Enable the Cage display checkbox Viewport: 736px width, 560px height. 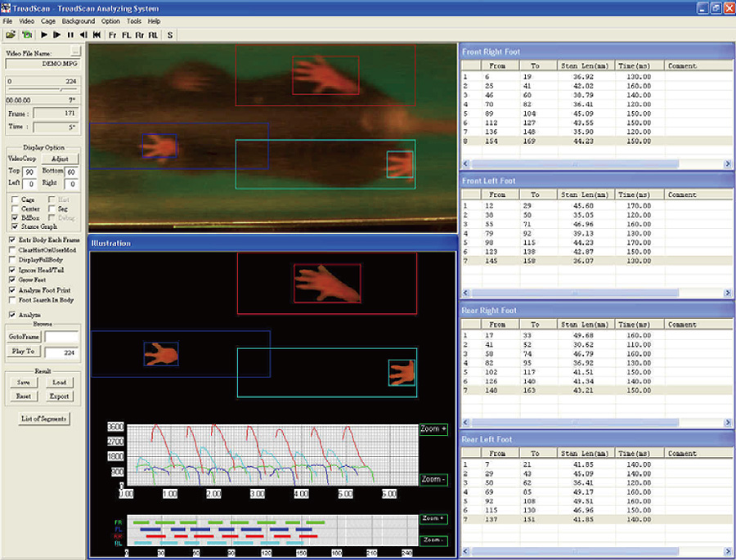pyautogui.click(x=14, y=199)
